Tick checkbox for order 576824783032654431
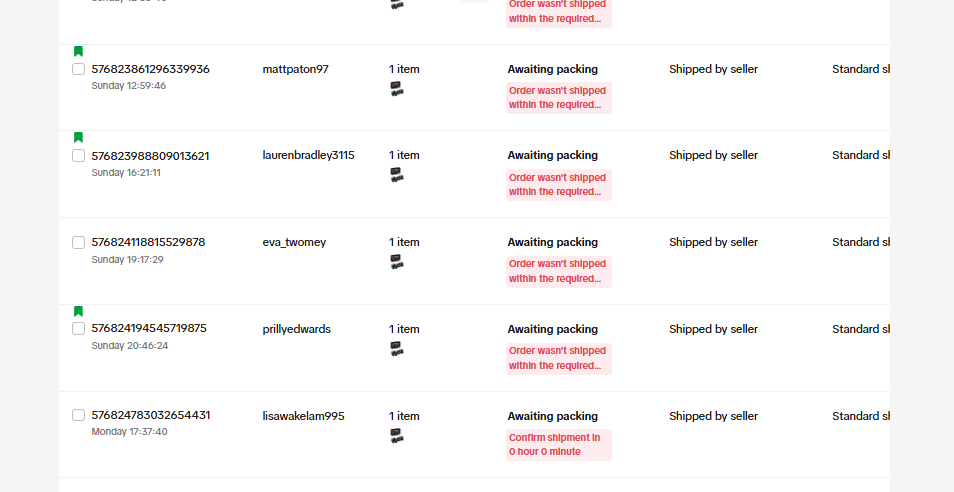Screen dimensions: 954x492 point(78,415)
